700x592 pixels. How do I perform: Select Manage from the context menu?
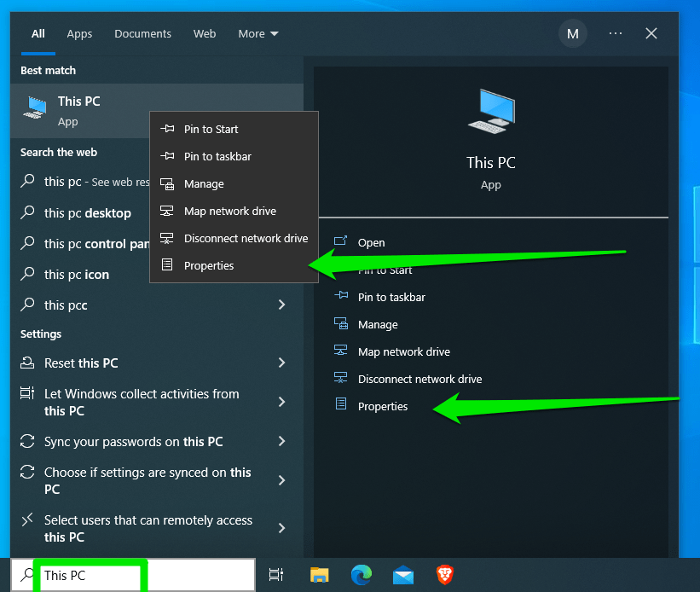point(203,183)
